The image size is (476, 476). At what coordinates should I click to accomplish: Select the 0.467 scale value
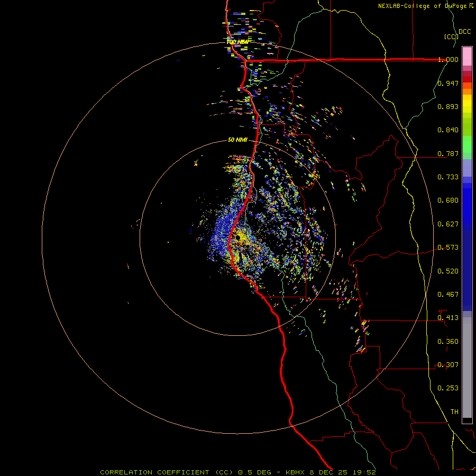448,295
